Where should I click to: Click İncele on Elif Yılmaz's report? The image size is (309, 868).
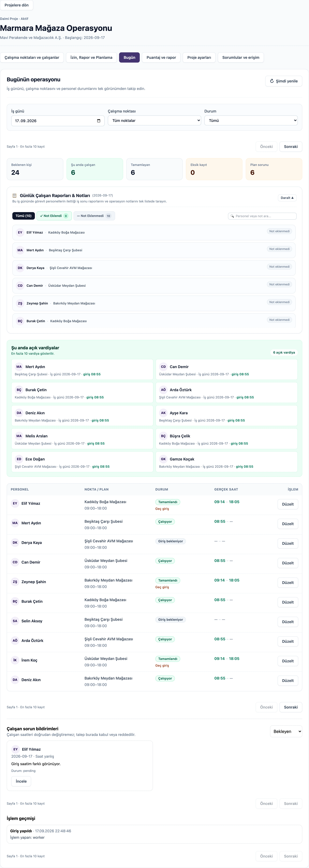click(x=21, y=781)
